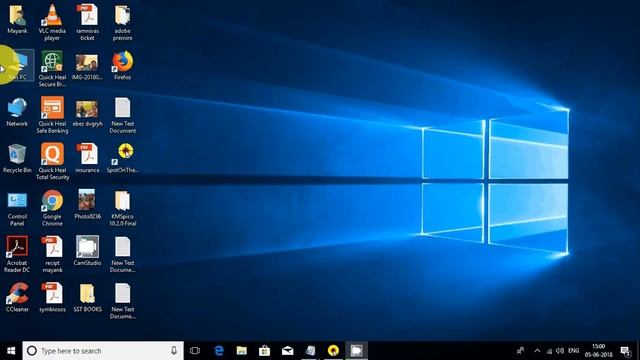This screenshot has width=640, height=360.
Task: Select Quick Heal Total Security shortcut
Action: point(52,162)
